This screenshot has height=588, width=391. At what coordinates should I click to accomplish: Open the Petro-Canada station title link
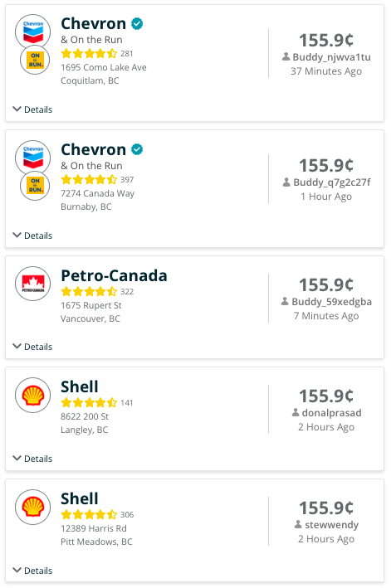(x=114, y=275)
